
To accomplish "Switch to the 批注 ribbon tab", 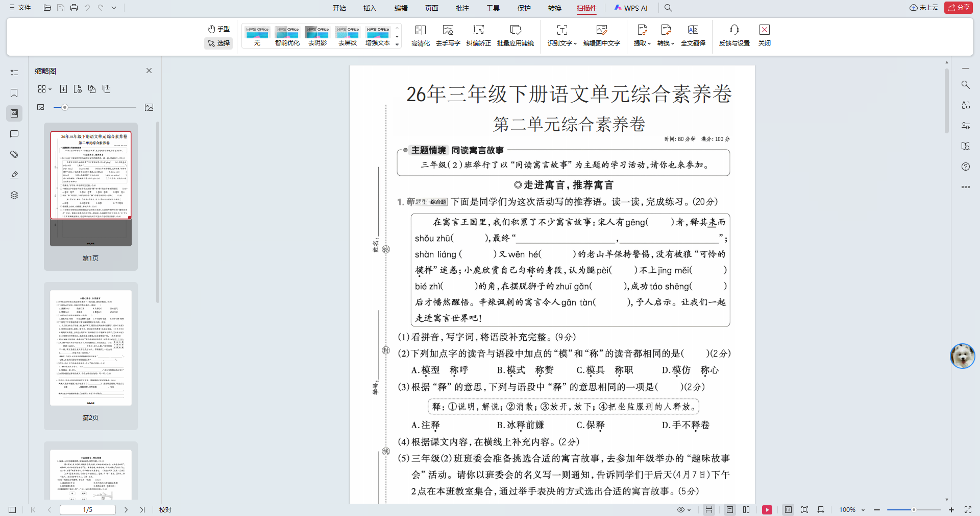I will [x=462, y=8].
